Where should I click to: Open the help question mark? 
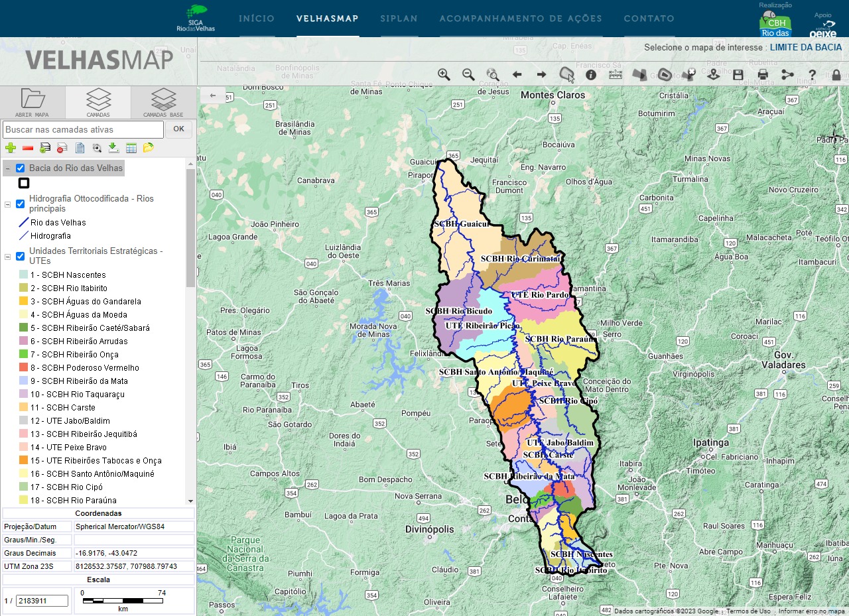(812, 75)
